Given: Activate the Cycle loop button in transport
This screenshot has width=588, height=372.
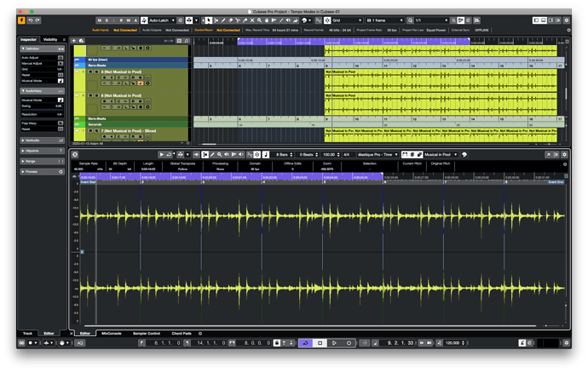Looking at the screenshot, I should coord(305,342).
